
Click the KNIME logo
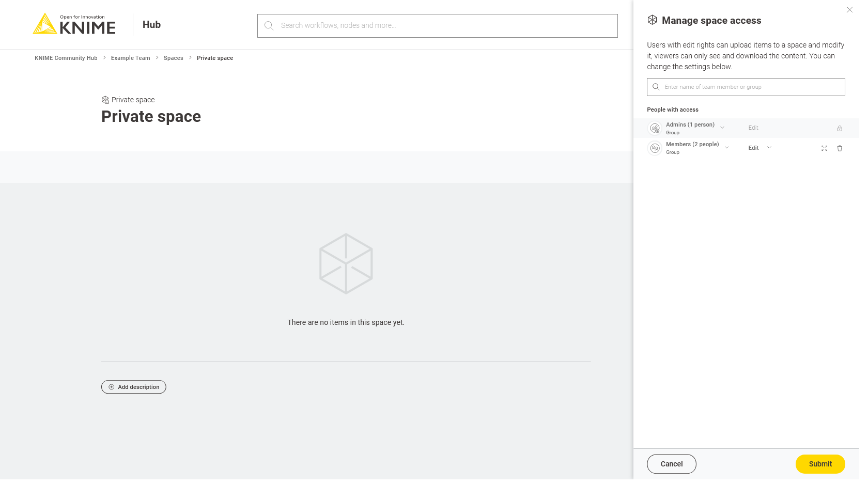point(74,24)
